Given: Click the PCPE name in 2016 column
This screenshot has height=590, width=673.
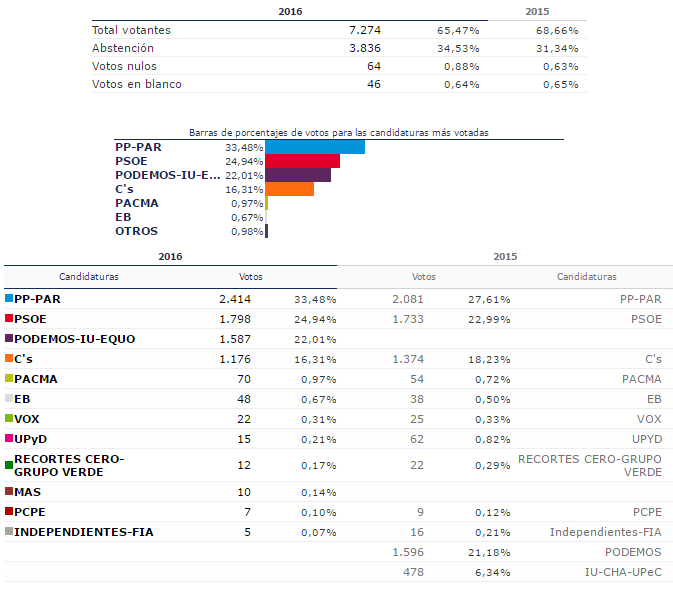Looking at the screenshot, I should click(x=30, y=512).
